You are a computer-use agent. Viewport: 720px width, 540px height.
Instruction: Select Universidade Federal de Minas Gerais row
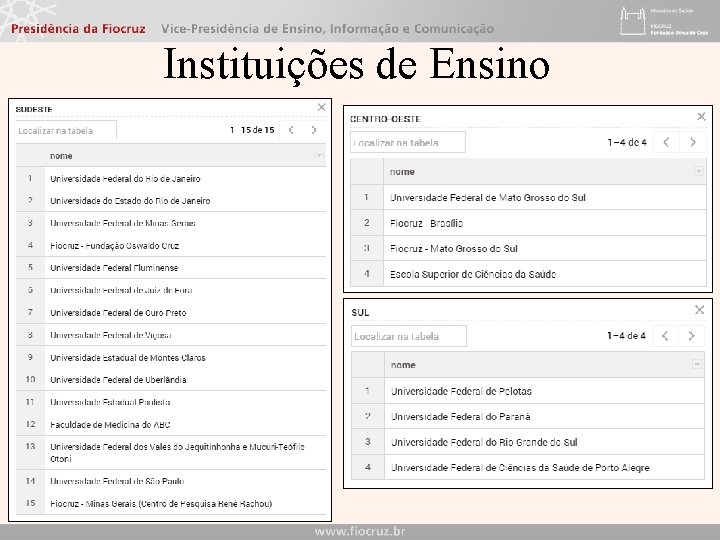[171, 223]
